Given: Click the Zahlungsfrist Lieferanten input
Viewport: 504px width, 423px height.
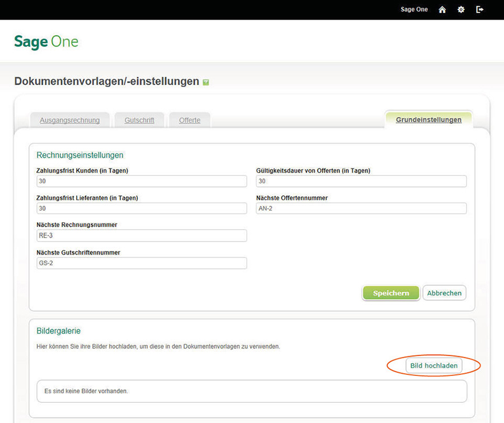Looking at the screenshot, I should tap(142, 208).
